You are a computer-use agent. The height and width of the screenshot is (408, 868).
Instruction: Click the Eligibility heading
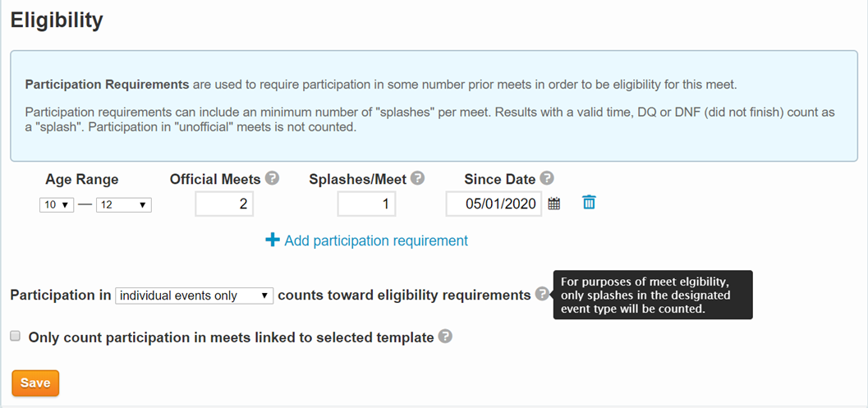pyautogui.click(x=57, y=21)
